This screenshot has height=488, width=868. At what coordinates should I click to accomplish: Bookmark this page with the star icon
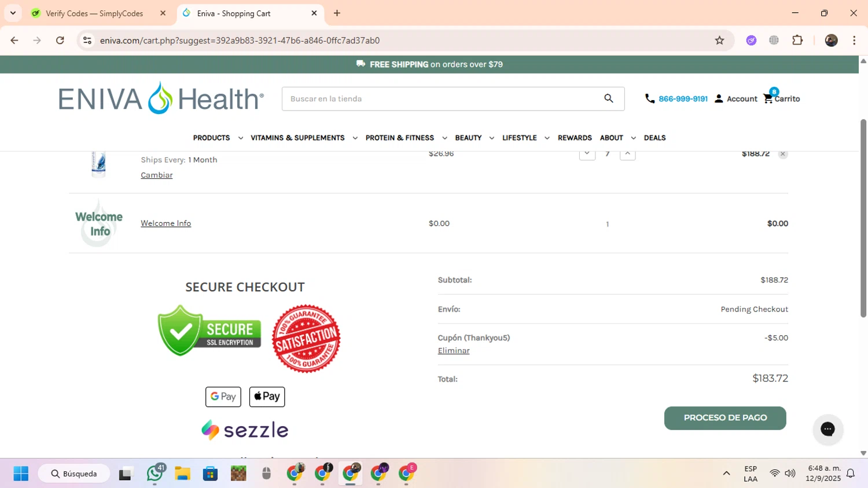tap(719, 41)
